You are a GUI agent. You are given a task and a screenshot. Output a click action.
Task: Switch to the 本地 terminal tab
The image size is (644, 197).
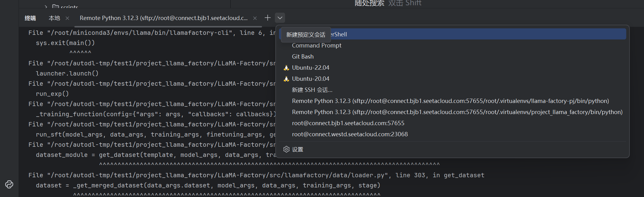pyautogui.click(x=54, y=18)
